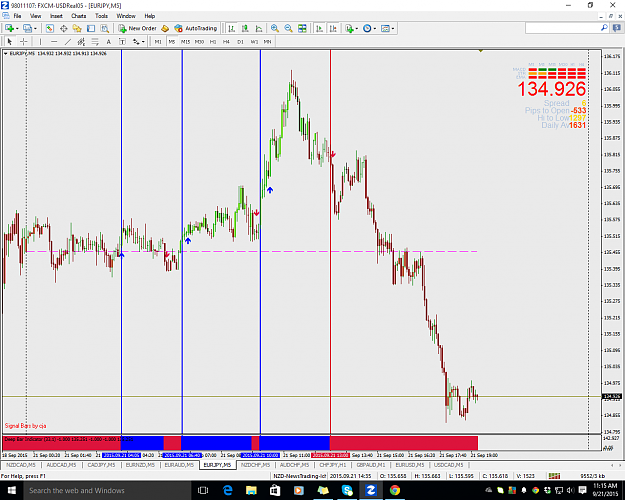The height and width of the screenshot is (500, 625).
Task: Expand the Profiles dropdown arrow
Action: pos(35,29)
